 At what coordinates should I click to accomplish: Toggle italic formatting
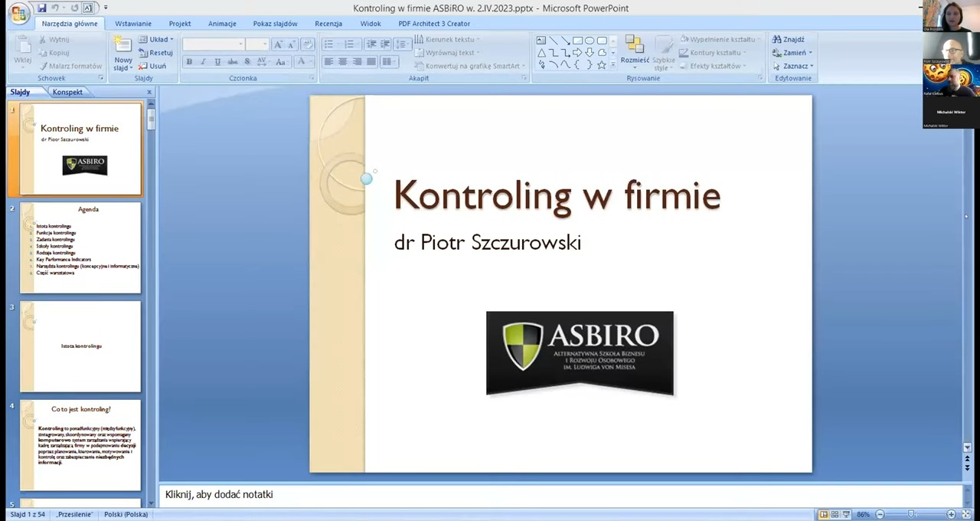point(203,62)
